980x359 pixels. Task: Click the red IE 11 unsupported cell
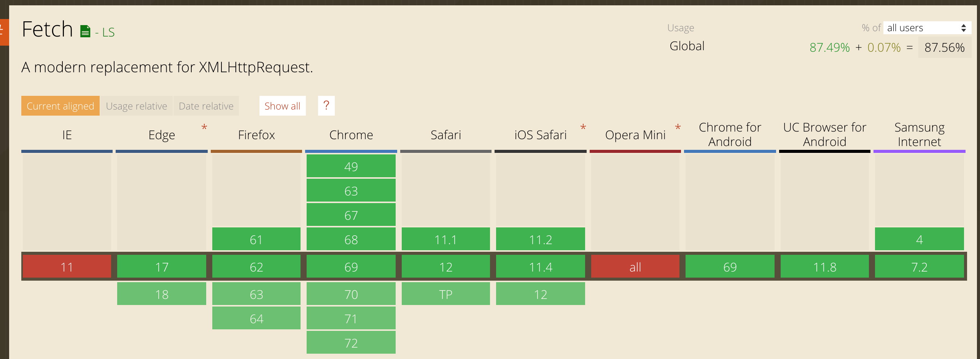[x=67, y=267]
